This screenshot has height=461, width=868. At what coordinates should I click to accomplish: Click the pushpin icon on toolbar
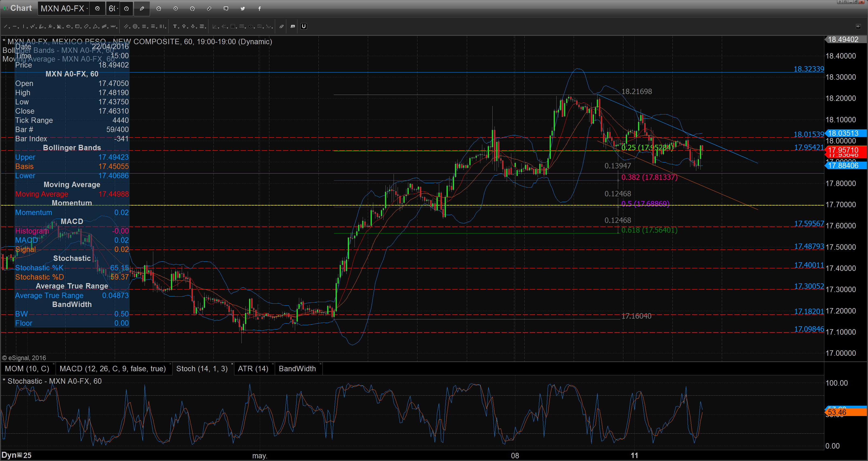859,27
